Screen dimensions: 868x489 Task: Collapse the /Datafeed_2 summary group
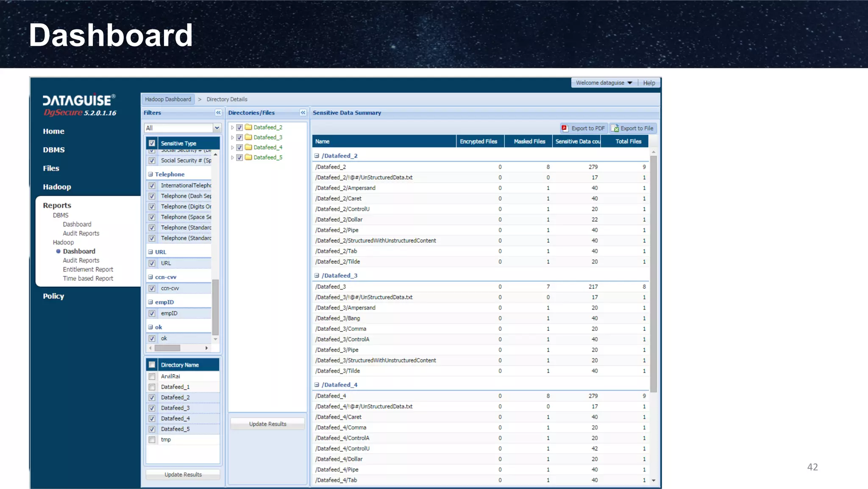pyautogui.click(x=317, y=156)
